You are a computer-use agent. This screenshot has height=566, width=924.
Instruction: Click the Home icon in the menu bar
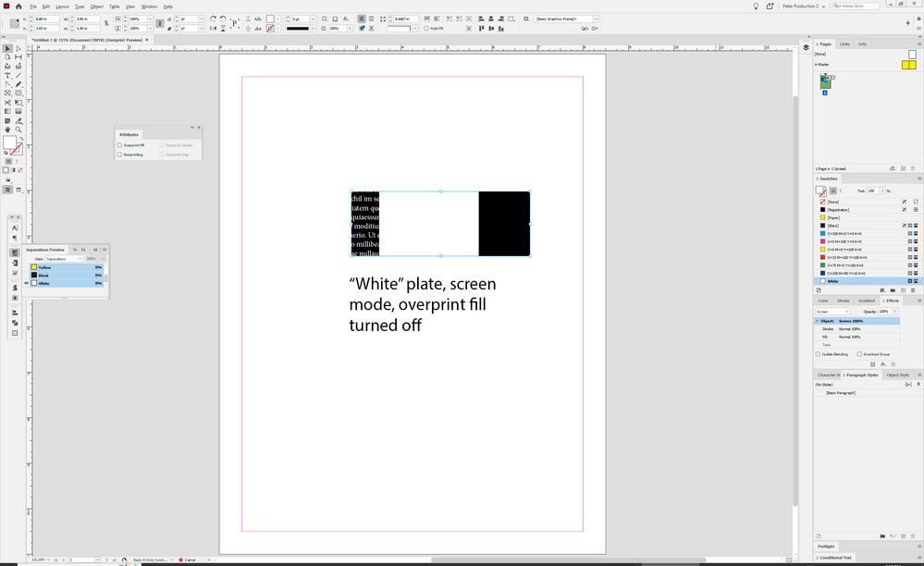(18, 6)
